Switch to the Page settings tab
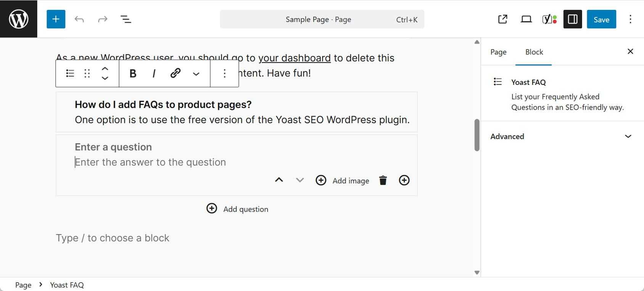This screenshot has height=291, width=644. pos(498,52)
